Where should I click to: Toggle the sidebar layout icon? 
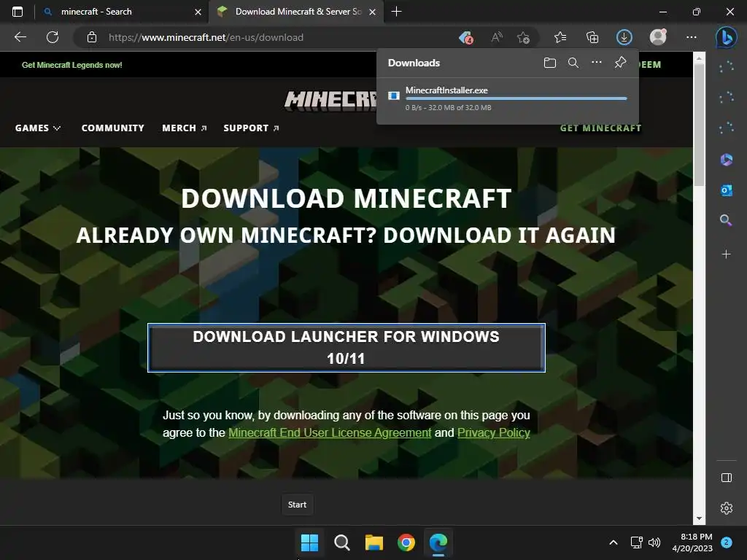726,478
